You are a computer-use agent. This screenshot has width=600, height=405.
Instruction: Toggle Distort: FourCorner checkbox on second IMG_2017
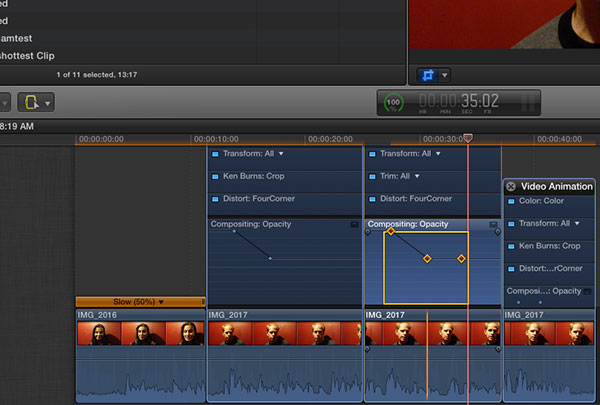click(x=372, y=199)
